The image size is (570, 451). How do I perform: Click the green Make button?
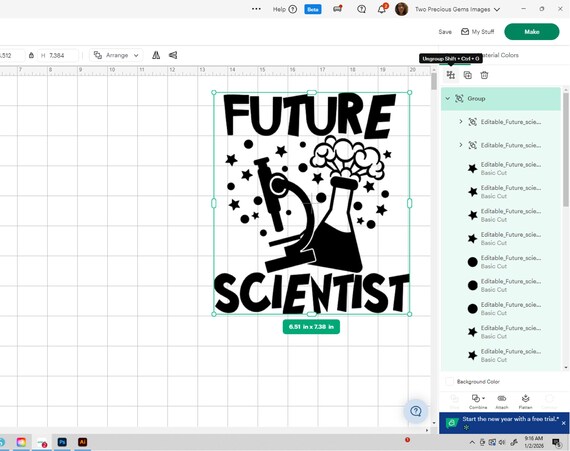[x=531, y=32]
